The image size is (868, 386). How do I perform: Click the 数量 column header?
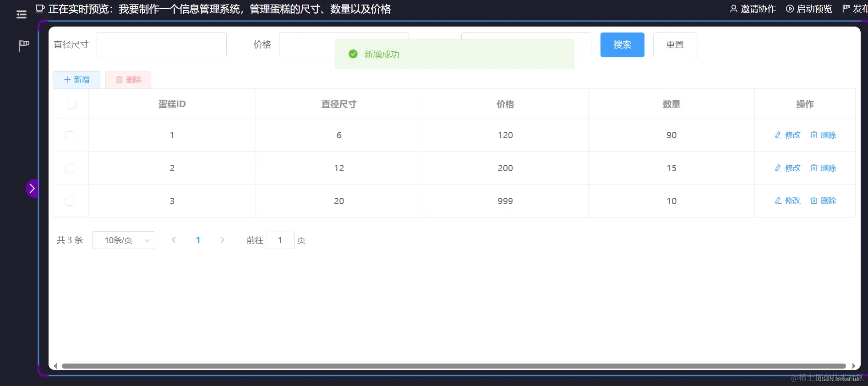pyautogui.click(x=671, y=104)
